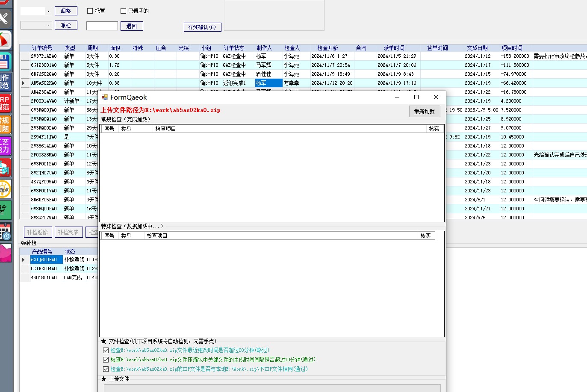Uncheck the ZIP文件相同(通过) check box
587x392 pixels.
[106, 369]
